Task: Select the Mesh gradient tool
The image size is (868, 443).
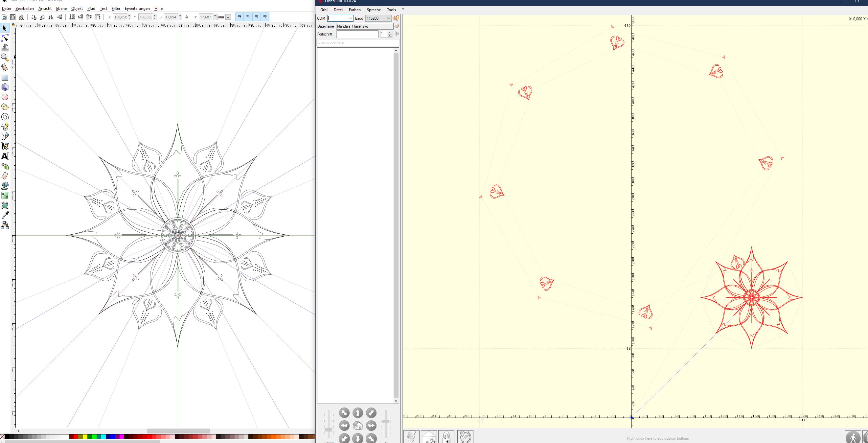Action: click(5, 205)
